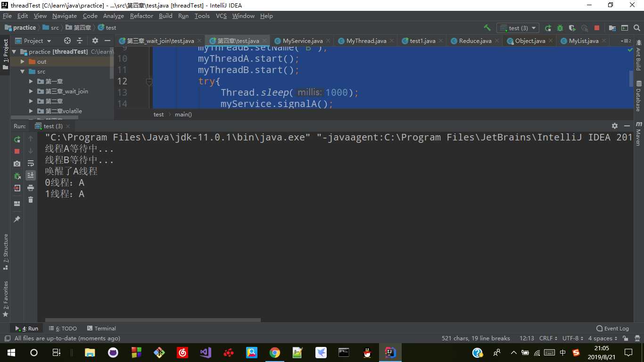Toggle Scroll to End in console

tap(31, 175)
